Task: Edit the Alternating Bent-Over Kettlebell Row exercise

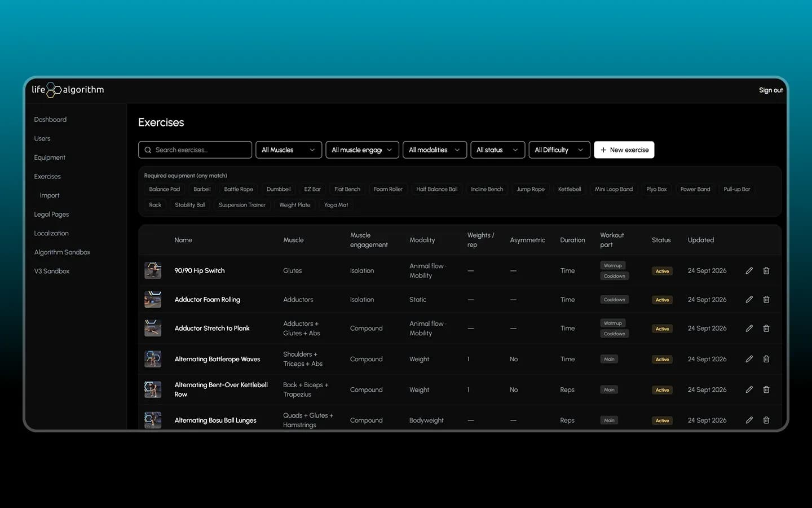Action: (x=749, y=389)
